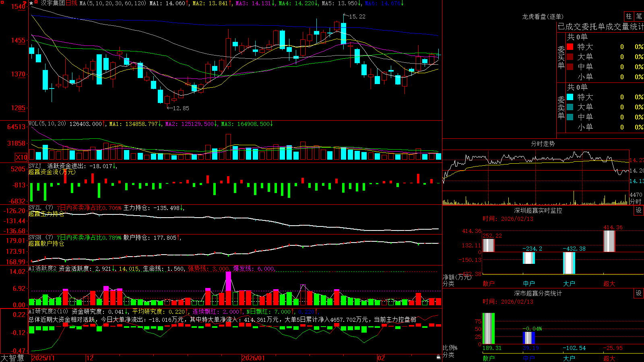The height and width of the screenshot is (362, 644).
Task: Click the 散户 bar labeled 252.22 in 实时监控
Action: click(488, 245)
